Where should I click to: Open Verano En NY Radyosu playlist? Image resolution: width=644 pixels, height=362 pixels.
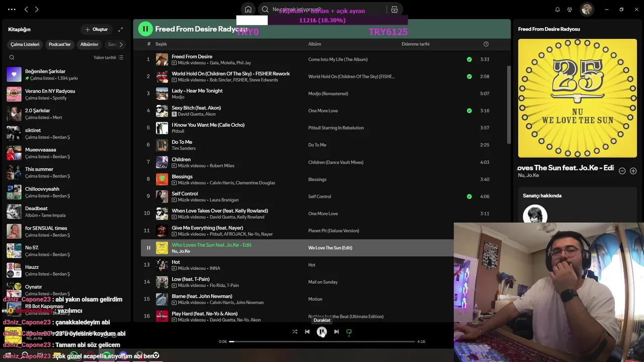tap(65, 94)
